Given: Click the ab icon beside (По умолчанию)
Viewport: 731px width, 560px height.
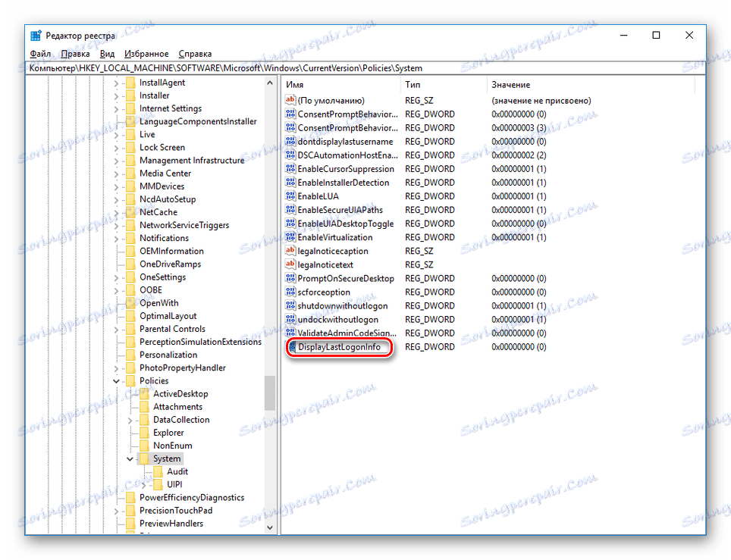Looking at the screenshot, I should coord(291,100).
